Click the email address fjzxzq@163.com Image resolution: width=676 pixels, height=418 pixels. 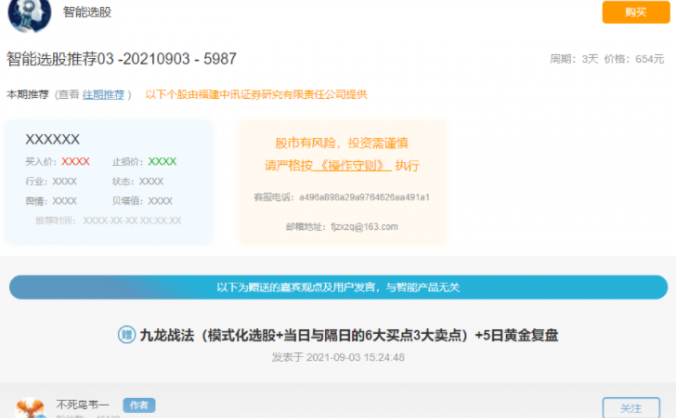(x=364, y=227)
